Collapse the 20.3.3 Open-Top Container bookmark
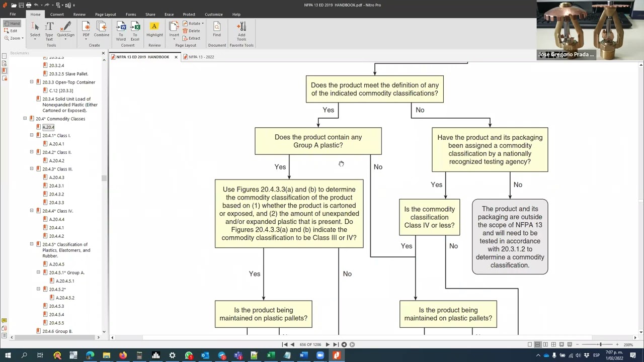The image size is (644, 362). [x=32, y=82]
